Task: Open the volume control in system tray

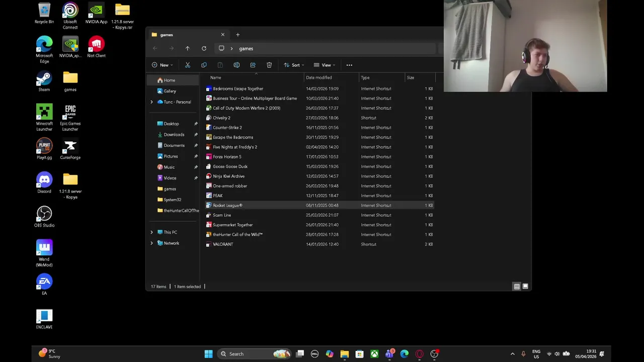Action: point(557,354)
